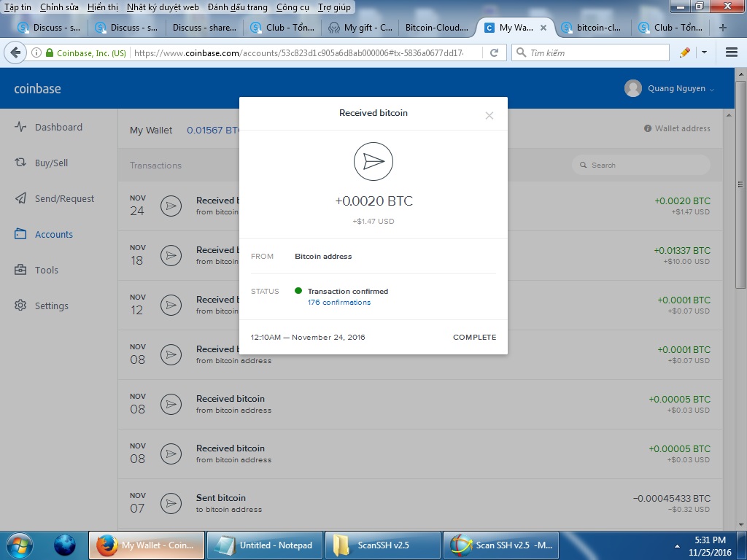
Task: Reload the current page
Action: tap(494, 52)
